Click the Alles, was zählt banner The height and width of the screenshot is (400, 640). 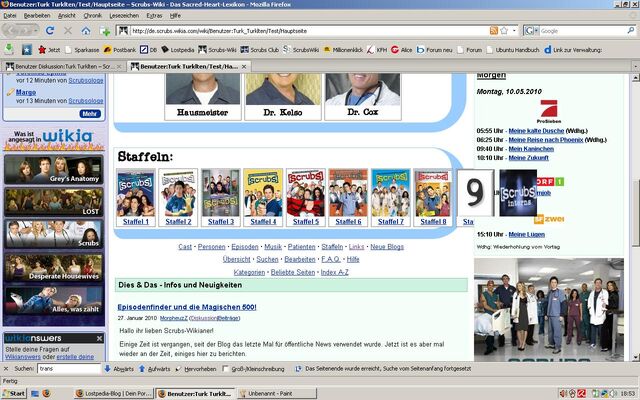(x=53, y=300)
